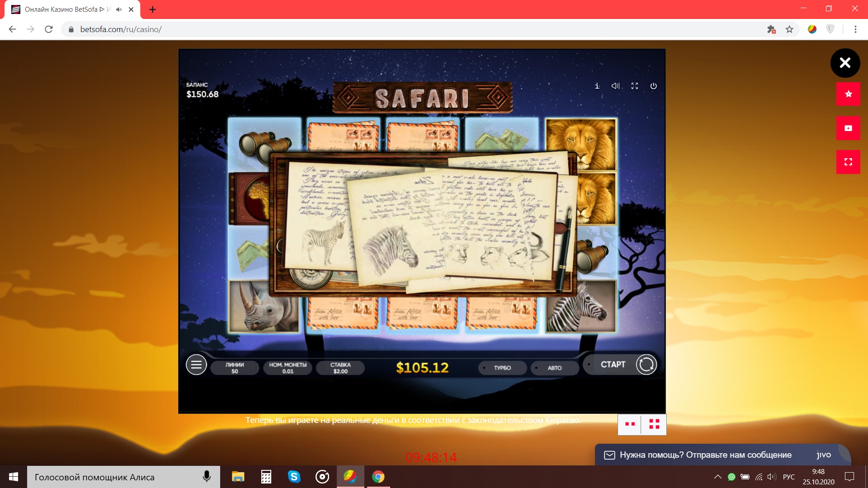Click the game power exit icon
This screenshot has width=868, height=488.
(x=653, y=86)
